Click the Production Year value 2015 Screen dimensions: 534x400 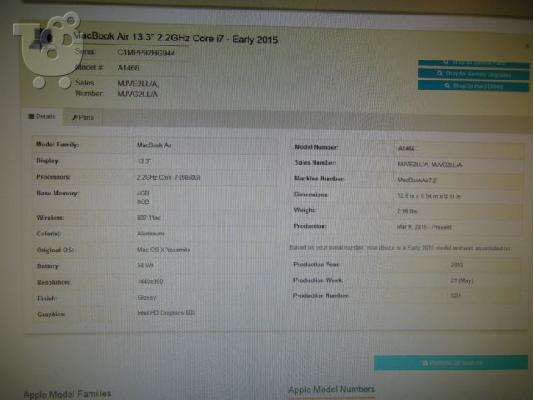pos(456,265)
